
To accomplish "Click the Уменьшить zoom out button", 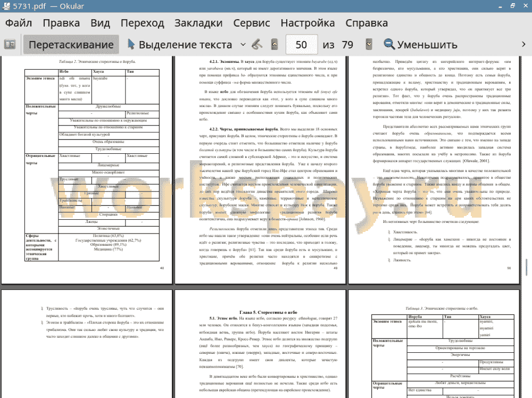I will [420, 45].
